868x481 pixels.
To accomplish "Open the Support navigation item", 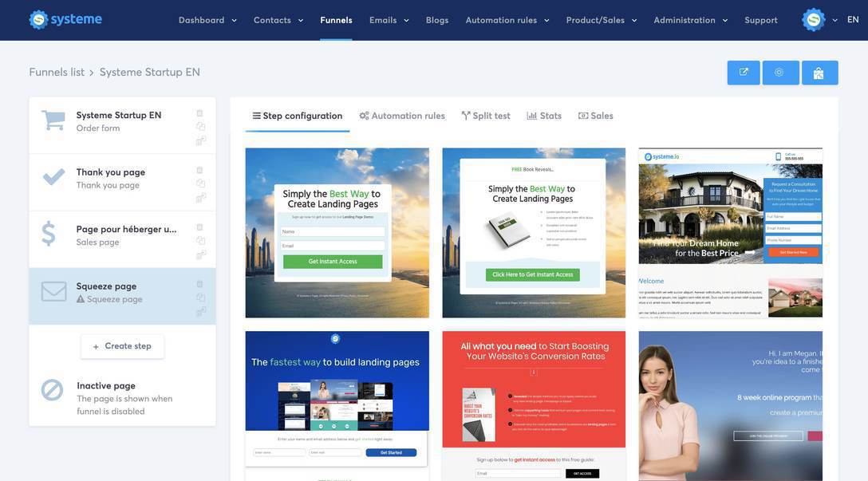I will pyautogui.click(x=760, y=20).
